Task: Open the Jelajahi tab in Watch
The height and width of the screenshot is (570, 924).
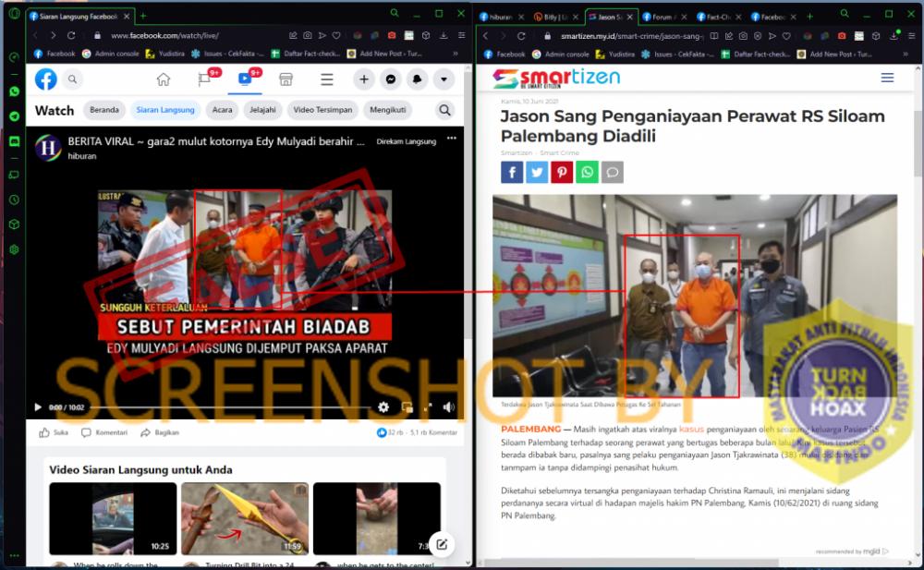Action: [262, 110]
